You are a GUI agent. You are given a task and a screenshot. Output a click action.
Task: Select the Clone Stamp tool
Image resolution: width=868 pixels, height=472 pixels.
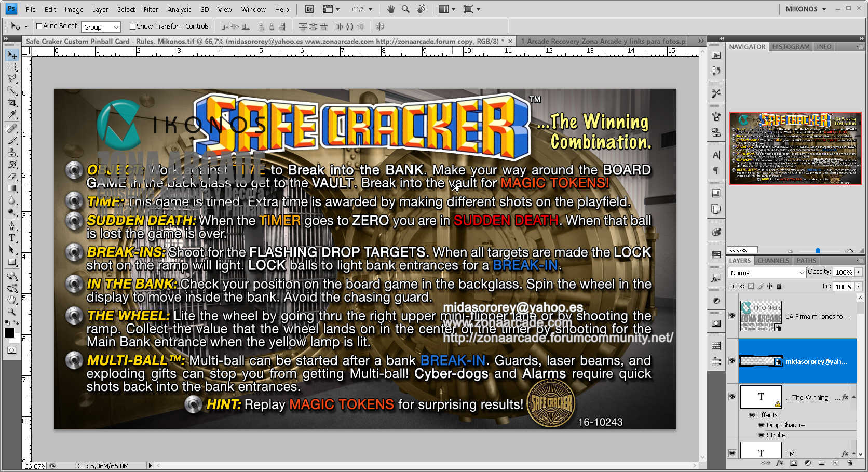tap(11, 153)
